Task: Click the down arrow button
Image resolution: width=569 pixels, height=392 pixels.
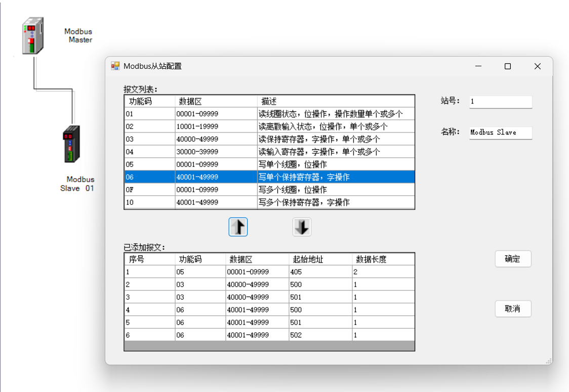Action: pos(302,227)
